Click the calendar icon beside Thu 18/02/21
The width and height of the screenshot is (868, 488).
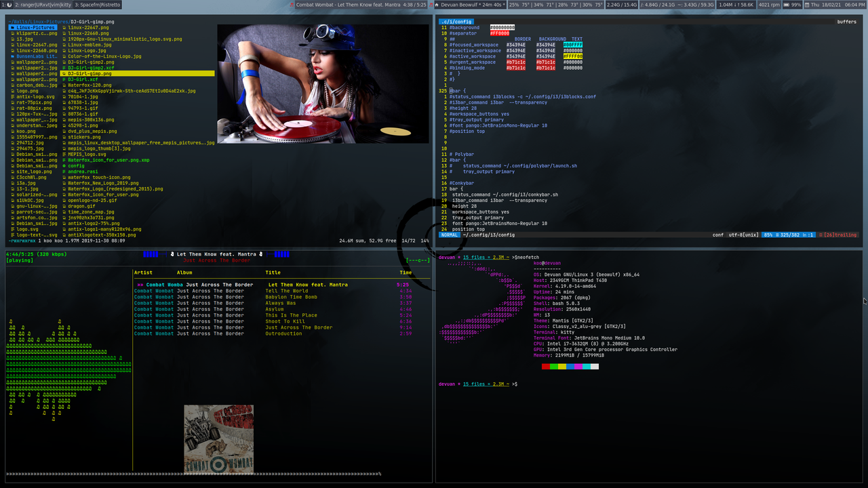tap(808, 5)
